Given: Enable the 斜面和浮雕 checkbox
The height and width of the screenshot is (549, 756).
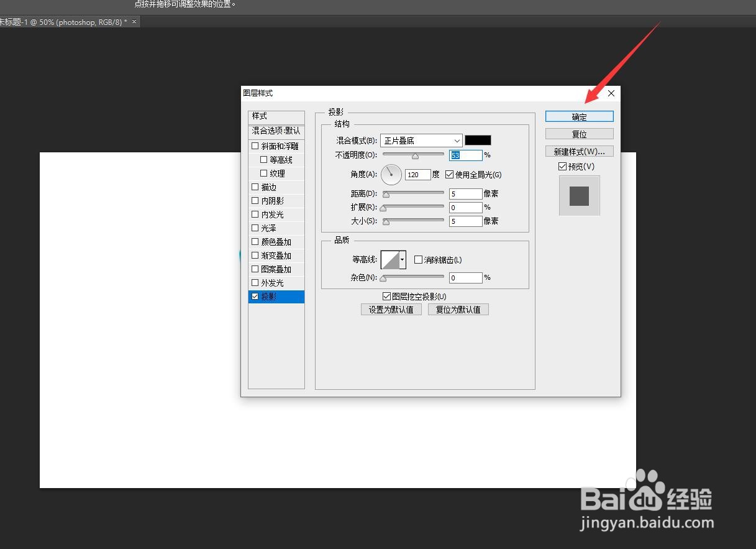Looking at the screenshot, I should coord(255,146).
